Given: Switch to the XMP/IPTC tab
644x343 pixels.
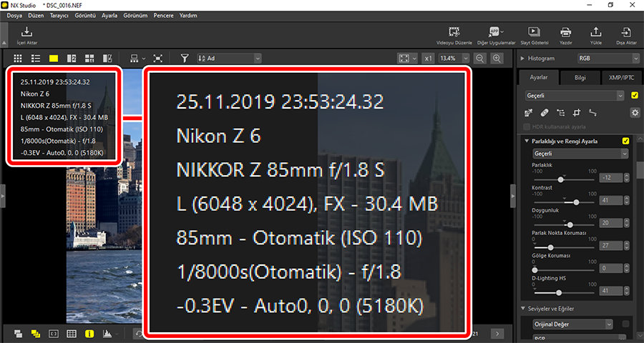Looking at the screenshot, I should tap(623, 78).
